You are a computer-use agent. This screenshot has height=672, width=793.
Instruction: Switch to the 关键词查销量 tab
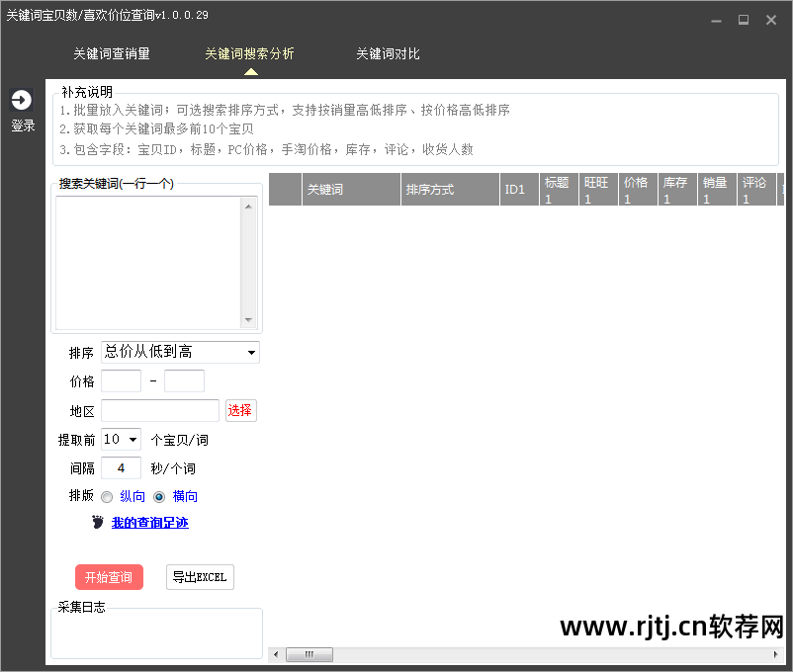[111, 54]
